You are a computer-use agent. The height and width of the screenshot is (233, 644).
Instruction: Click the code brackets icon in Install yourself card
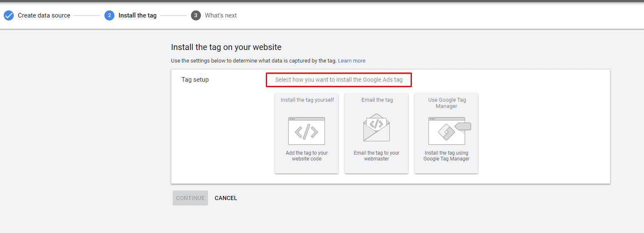click(307, 131)
